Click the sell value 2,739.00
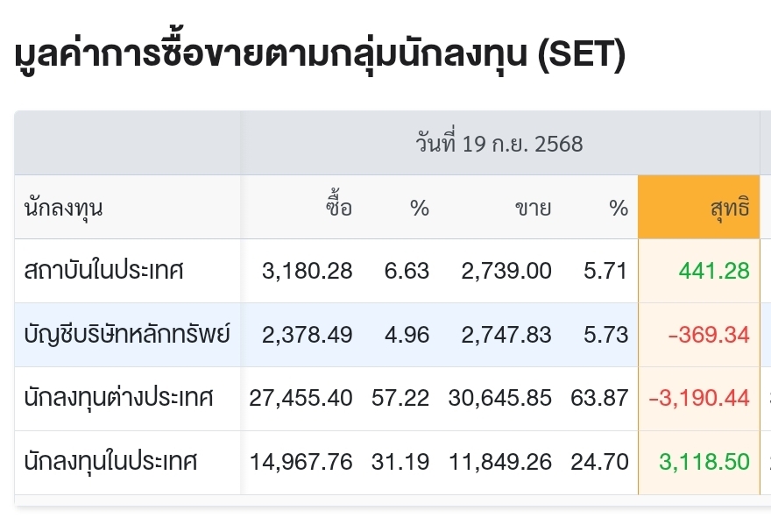 click(506, 271)
